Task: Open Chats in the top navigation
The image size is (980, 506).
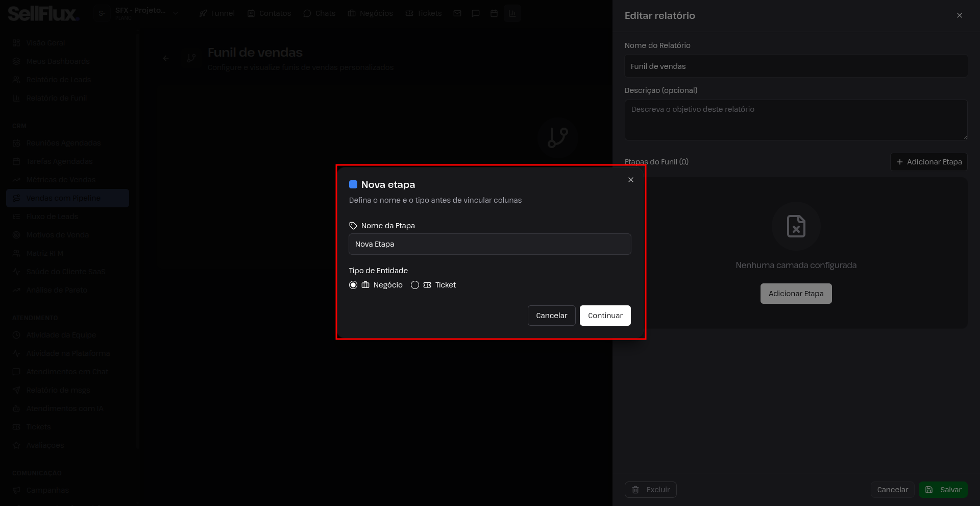Action: [319, 13]
